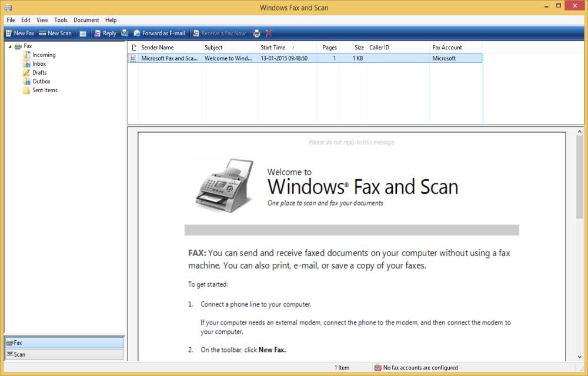Click the '1 Item' status bar entry

342,368
